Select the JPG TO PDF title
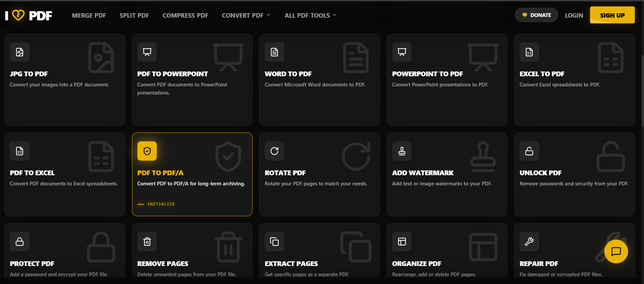 coord(29,74)
